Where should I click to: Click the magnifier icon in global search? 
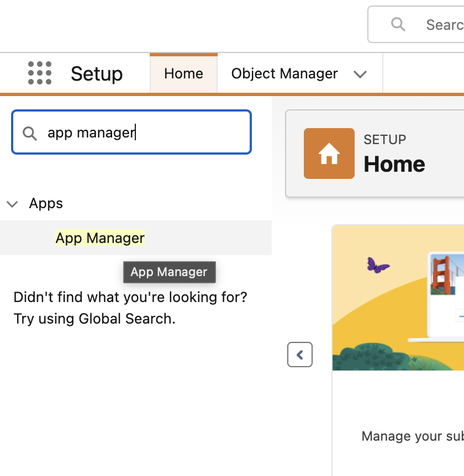398,24
